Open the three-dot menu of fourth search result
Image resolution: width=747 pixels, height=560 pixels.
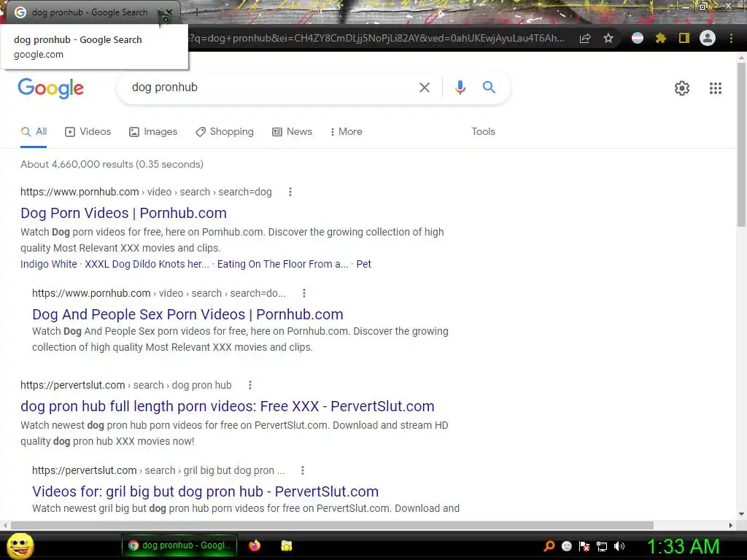pyautogui.click(x=303, y=470)
